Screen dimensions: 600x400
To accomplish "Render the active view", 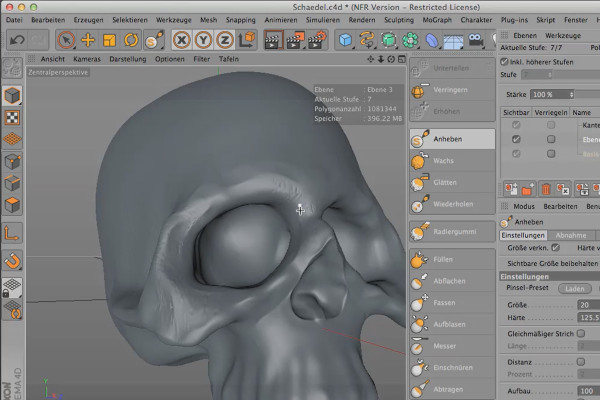I will [273, 40].
